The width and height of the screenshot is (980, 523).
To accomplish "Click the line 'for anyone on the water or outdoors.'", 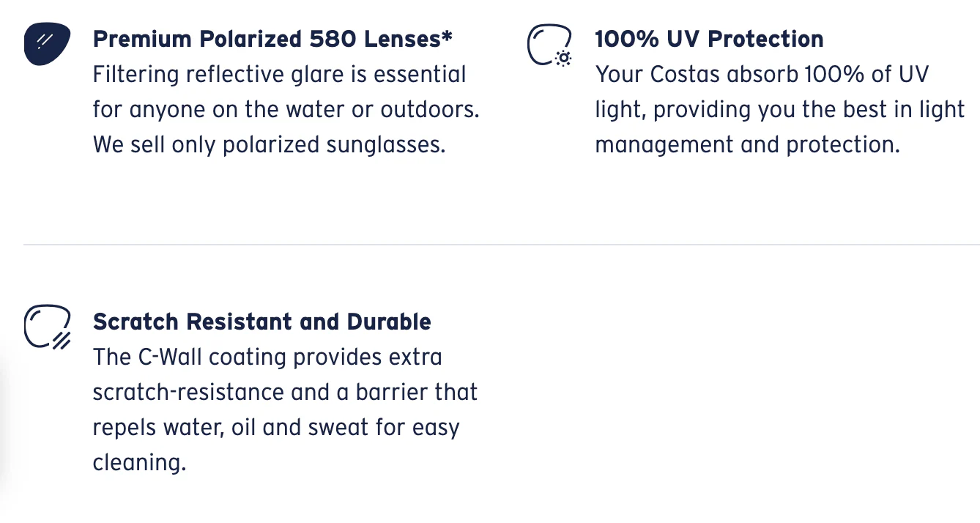I will (x=286, y=110).
